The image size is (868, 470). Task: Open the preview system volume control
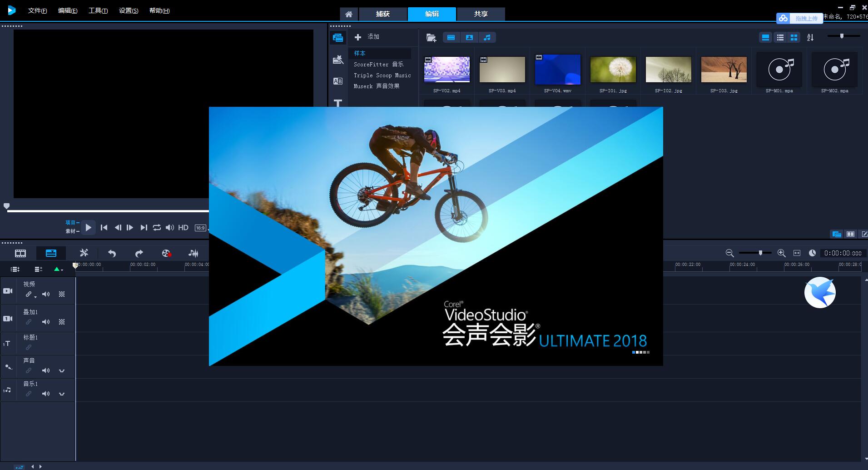(x=169, y=227)
